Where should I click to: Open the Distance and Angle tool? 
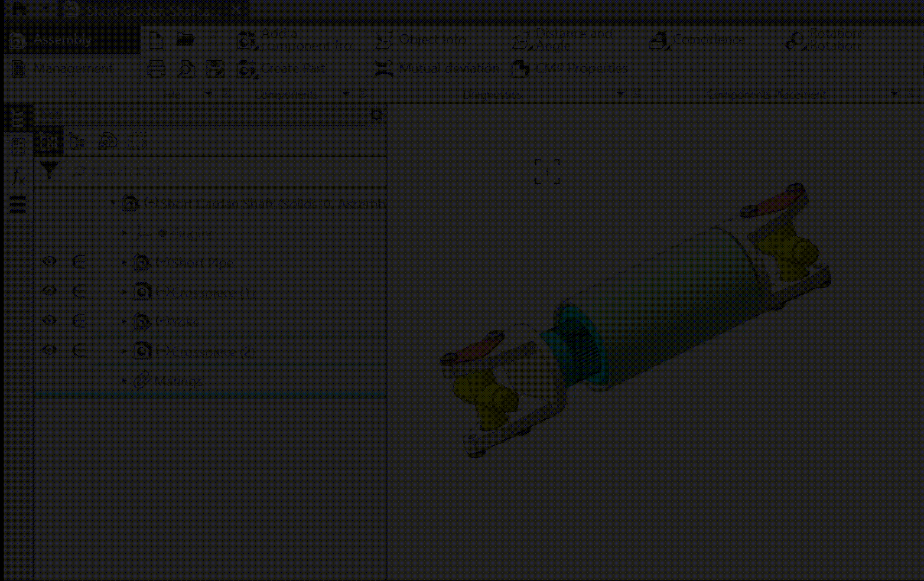pos(562,40)
